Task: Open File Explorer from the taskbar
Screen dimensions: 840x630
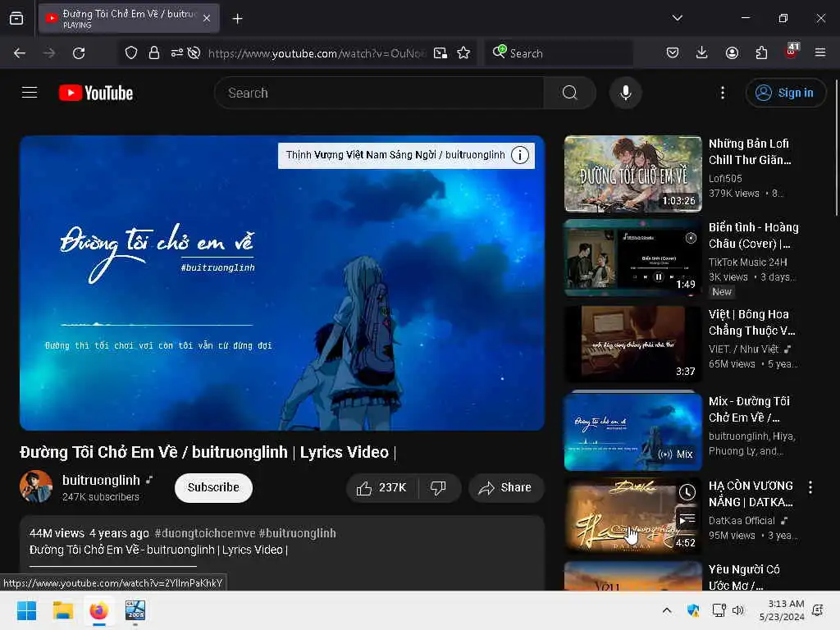Action: point(62,610)
